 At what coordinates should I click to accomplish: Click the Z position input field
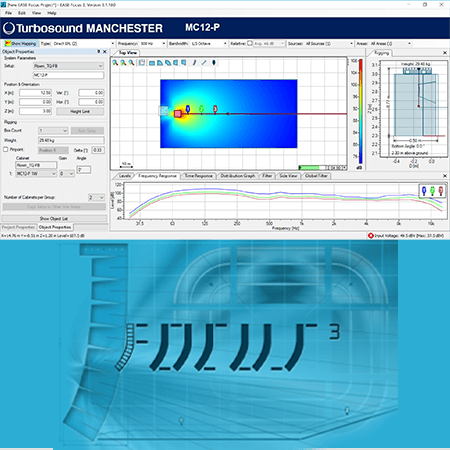(x=35, y=111)
